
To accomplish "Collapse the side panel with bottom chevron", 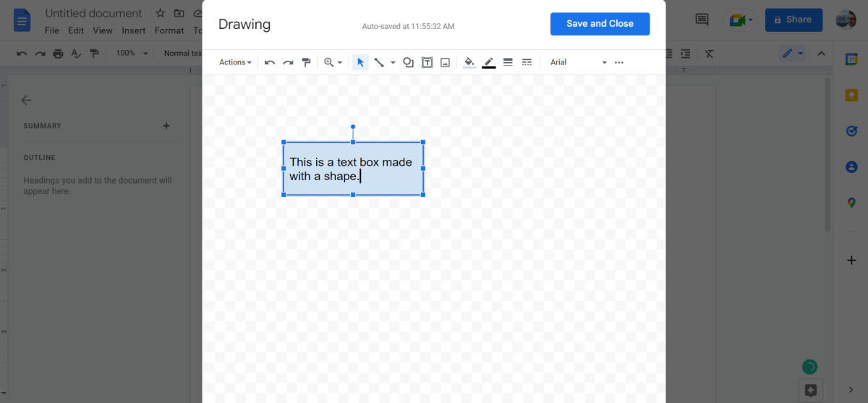I will pyautogui.click(x=851, y=391).
